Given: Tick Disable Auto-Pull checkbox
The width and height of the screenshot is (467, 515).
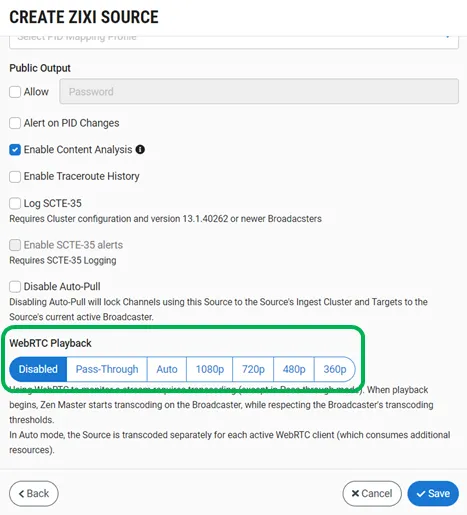Looking at the screenshot, I should (15, 286).
